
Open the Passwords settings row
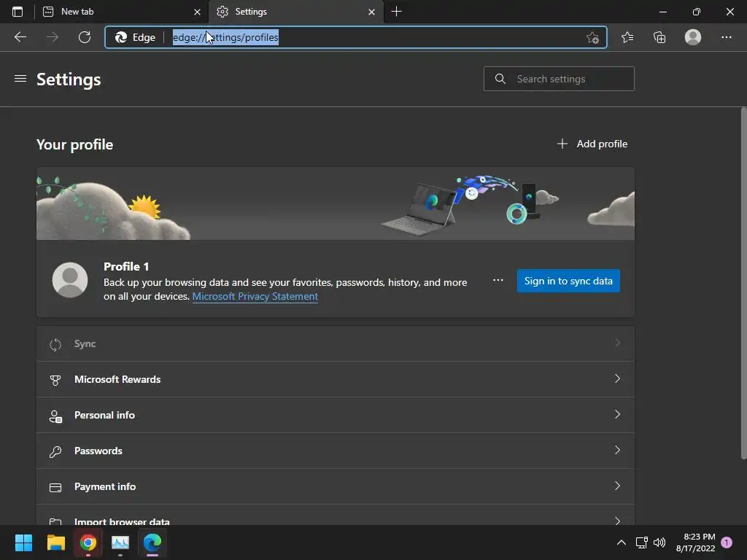336,451
